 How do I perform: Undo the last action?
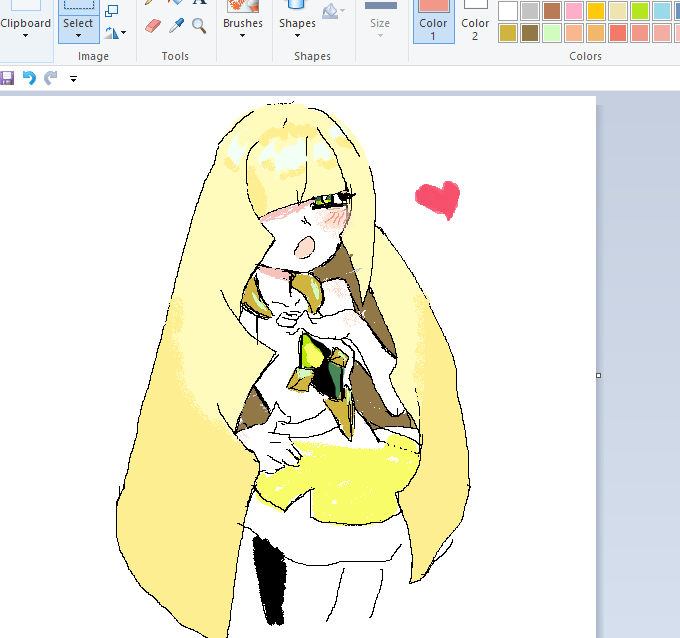pos(29,78)
